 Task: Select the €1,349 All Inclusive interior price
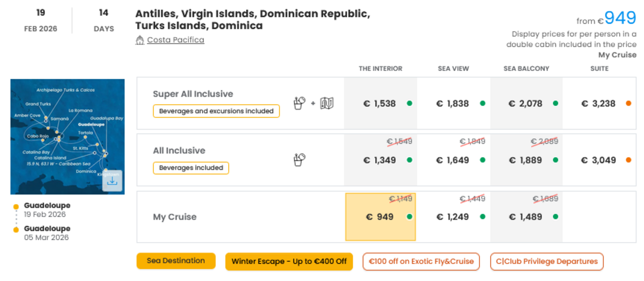381,160
